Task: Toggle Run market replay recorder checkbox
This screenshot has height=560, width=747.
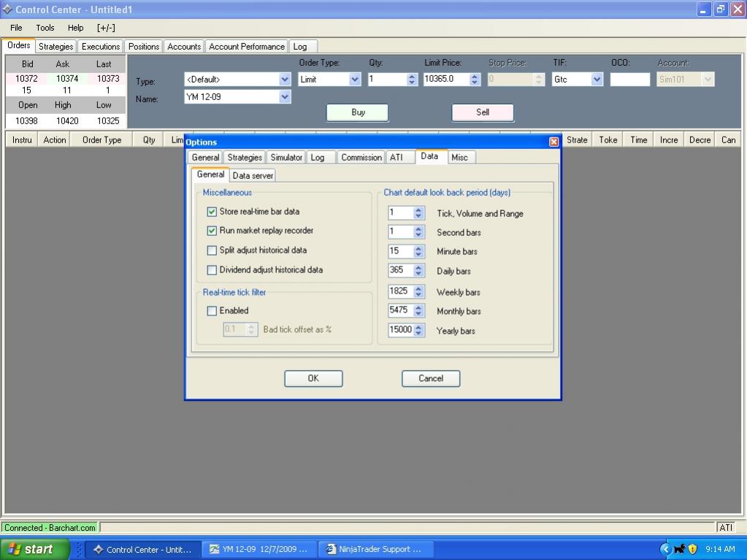Action: (x=212, y=231)
